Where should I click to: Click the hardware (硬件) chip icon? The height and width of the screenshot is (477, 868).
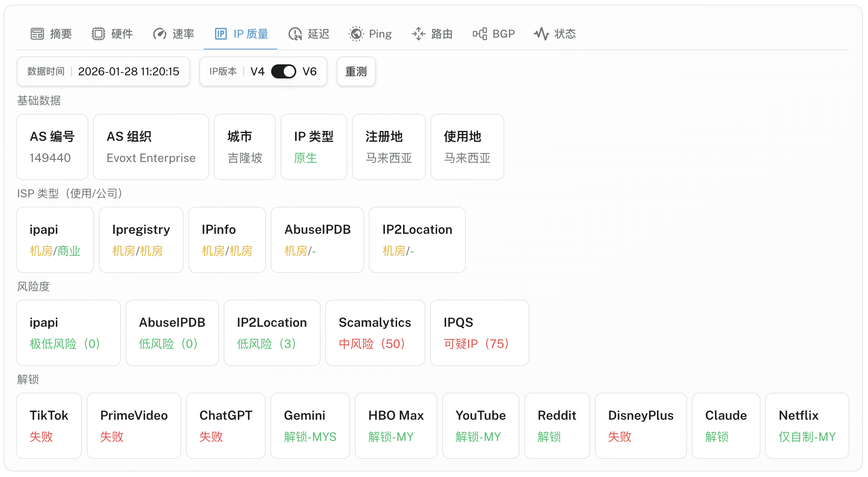(x=98, y=34)
